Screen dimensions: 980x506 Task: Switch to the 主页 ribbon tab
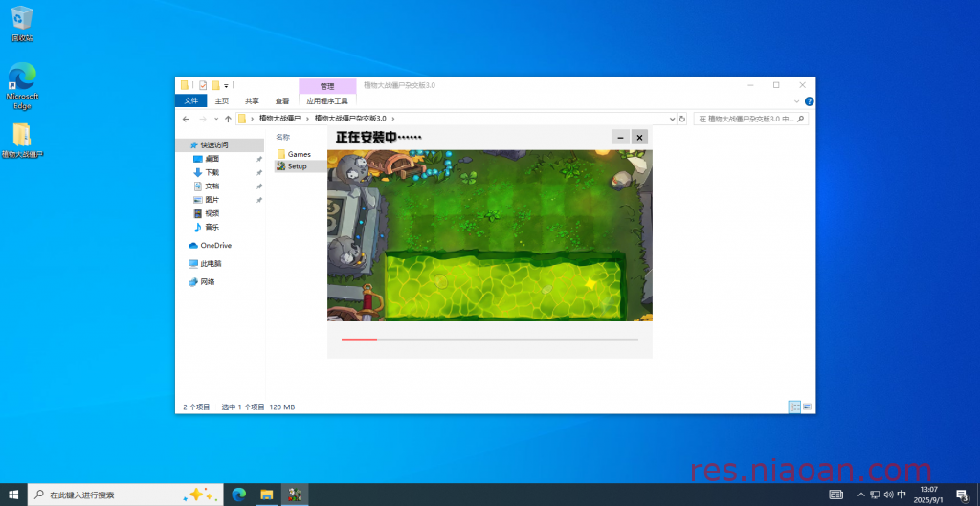coord(222,100)
